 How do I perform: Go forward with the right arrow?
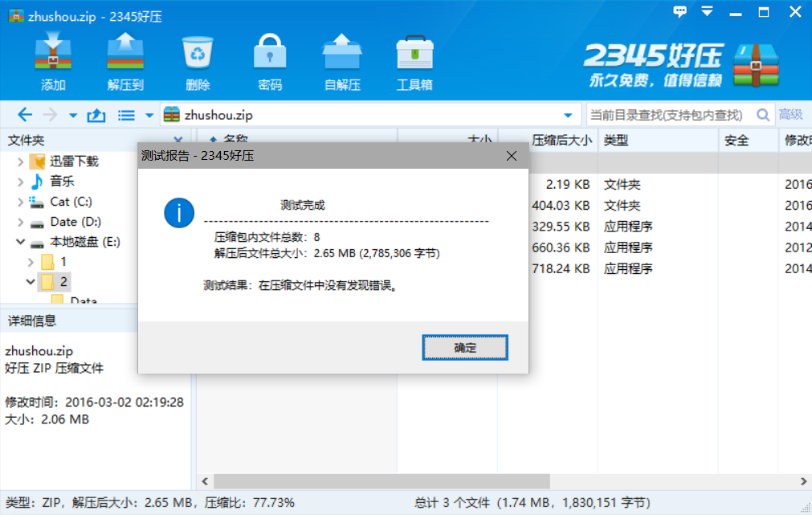[x=50, y=115]
